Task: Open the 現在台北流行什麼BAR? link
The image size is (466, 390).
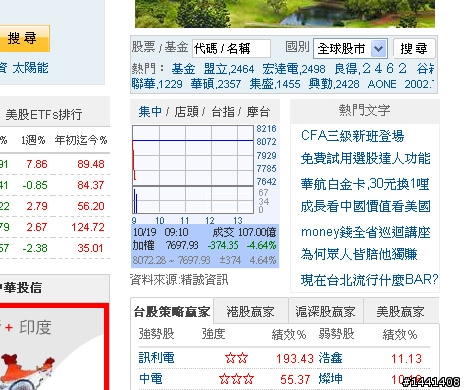Action: click(x=369, y=280)
